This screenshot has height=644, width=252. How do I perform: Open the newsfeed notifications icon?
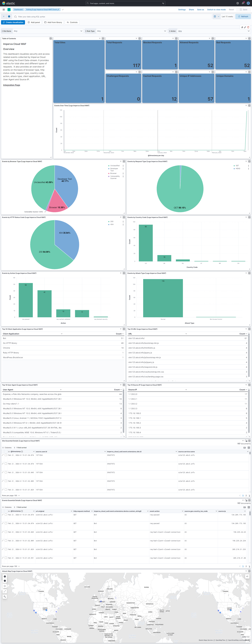coord(243,3)
